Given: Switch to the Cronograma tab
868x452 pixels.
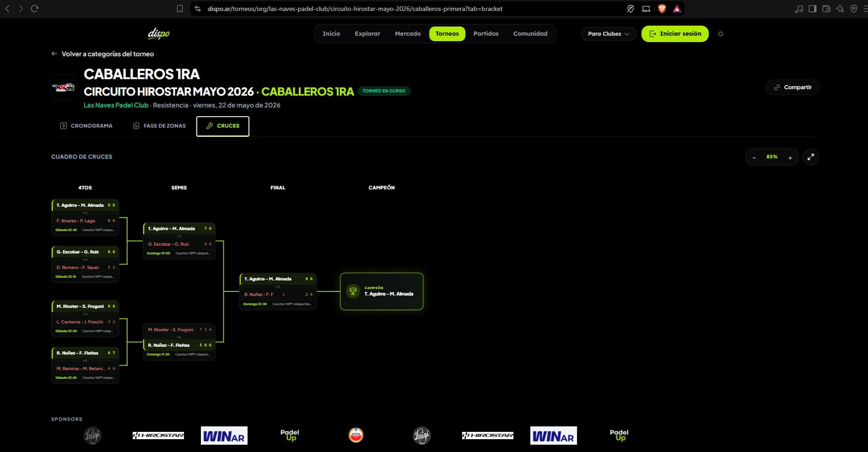Looking at the screenshot, I should pyautogui.click(x=86, y=126).
